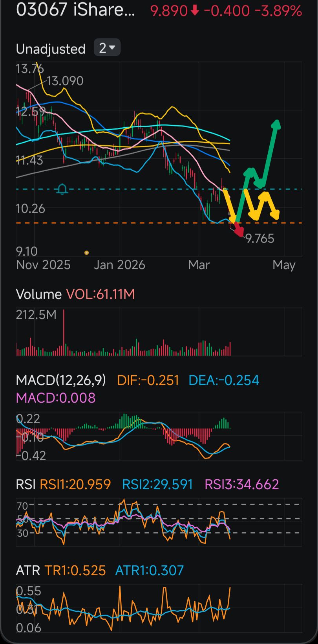Tap the red down arrow beside price
The height and width of the screenshot is (644, 318).
[x=195, y=11]
